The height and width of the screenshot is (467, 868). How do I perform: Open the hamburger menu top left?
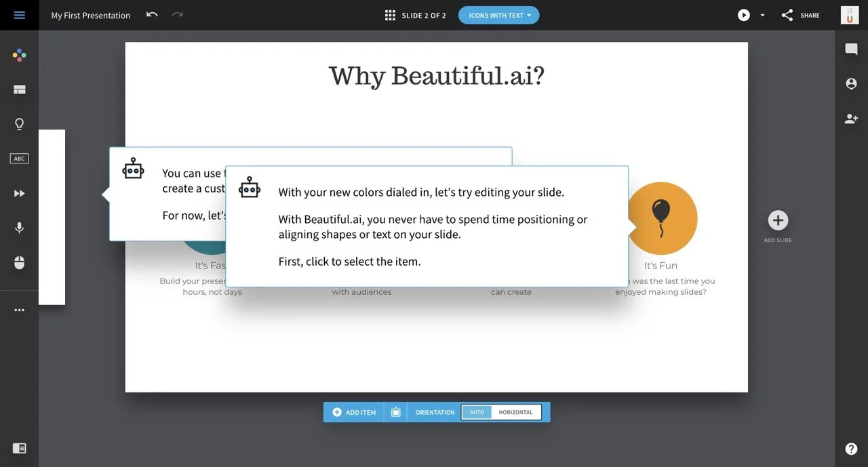(19, 14)
